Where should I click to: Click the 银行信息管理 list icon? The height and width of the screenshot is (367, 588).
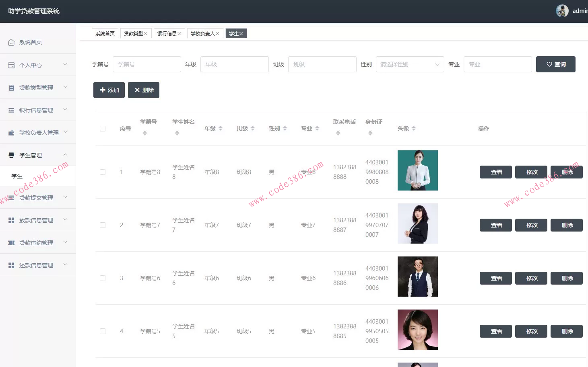pos(11,110)
